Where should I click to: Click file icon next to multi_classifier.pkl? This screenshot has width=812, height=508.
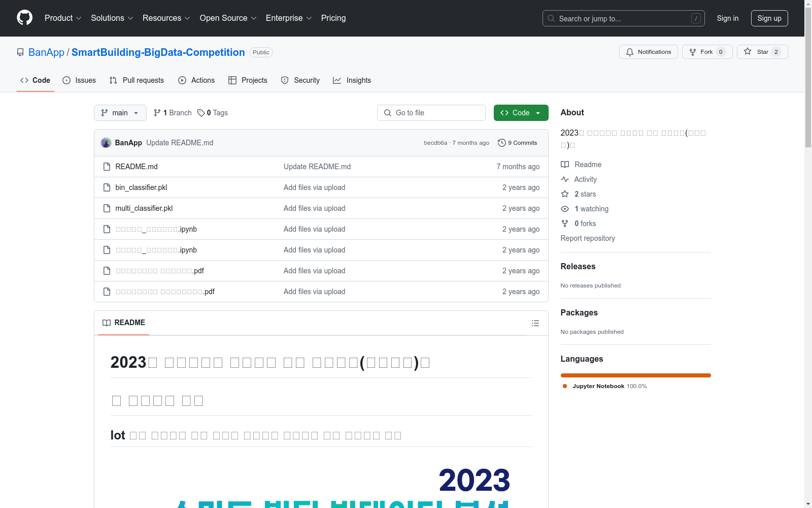(x=107, y=208)
